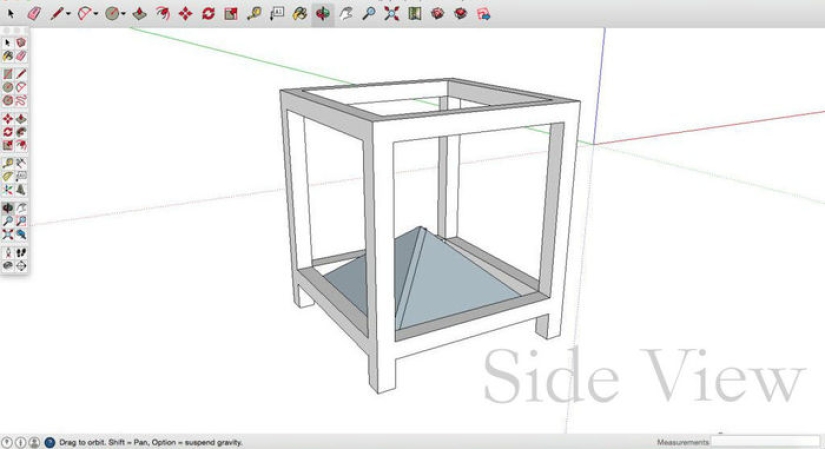Open the Line tool dropdown arrow

(68, 14)
